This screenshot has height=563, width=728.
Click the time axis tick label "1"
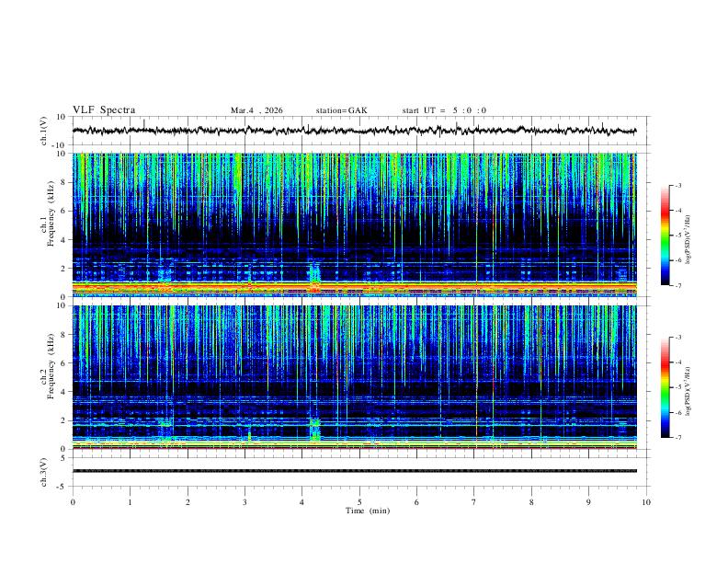[x=131, y=502]
